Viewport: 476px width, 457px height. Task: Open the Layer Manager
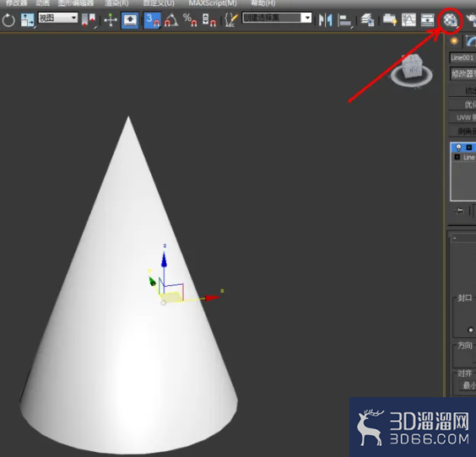point(367,20)
